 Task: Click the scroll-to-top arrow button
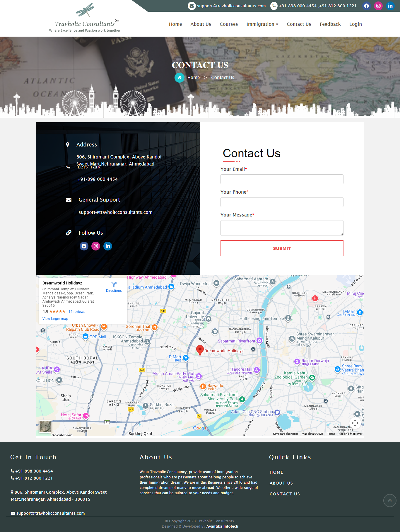point(390,500)
